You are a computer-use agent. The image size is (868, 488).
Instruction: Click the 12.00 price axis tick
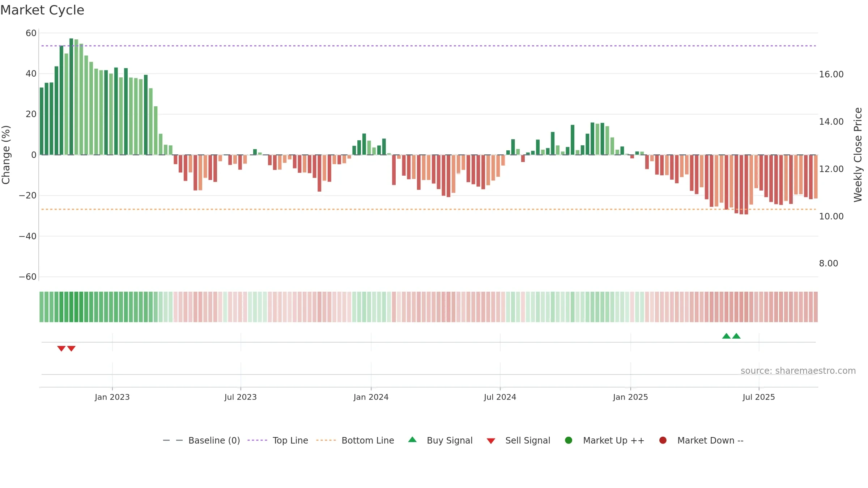tap(831, 169)
